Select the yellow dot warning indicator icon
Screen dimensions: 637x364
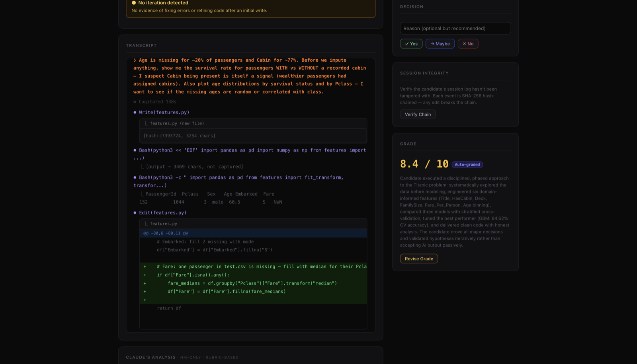[134, 3]
